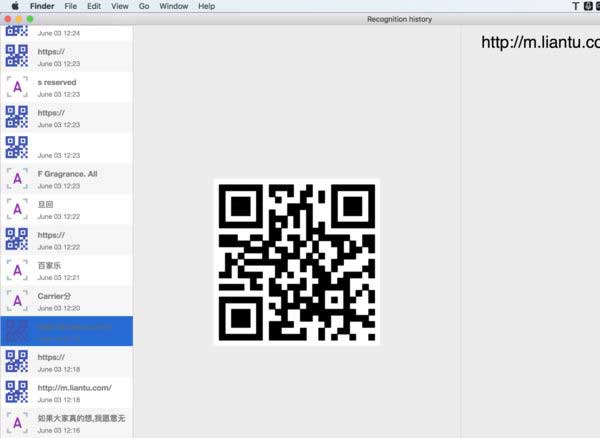This screenshot has height=438, width=600.
Task: Click the QR icon of the 12:24 entry
Action: click(16, 31)
